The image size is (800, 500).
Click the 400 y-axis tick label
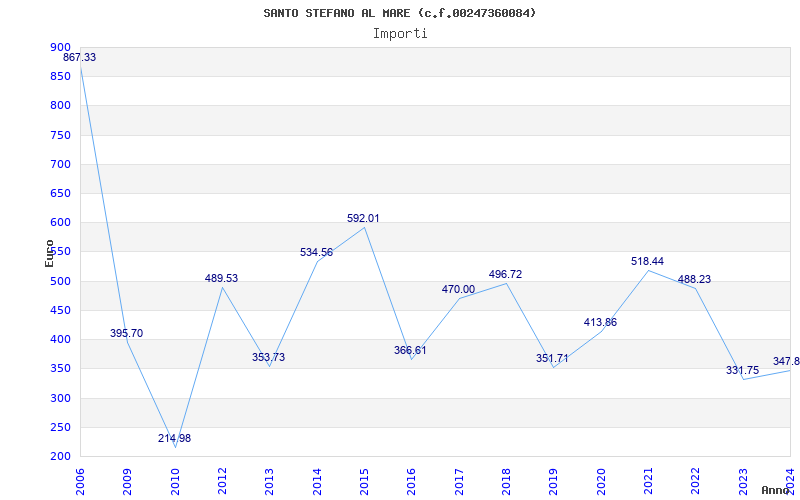point(60,339)
